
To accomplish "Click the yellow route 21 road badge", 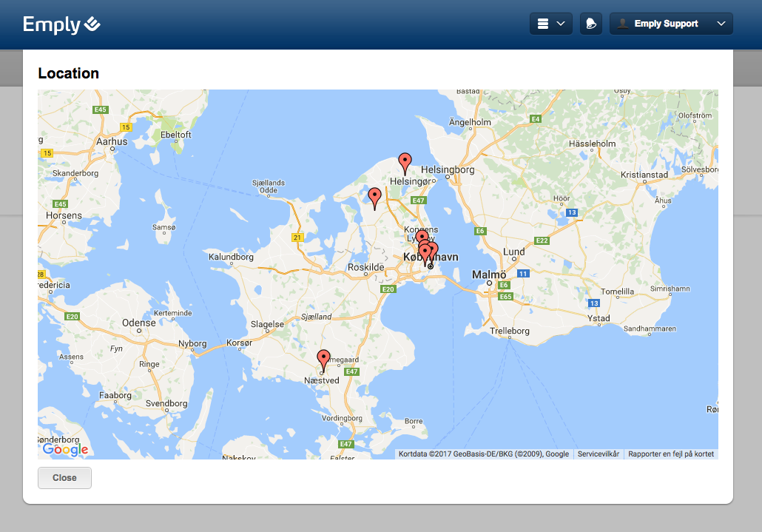I will pos(297,238).
